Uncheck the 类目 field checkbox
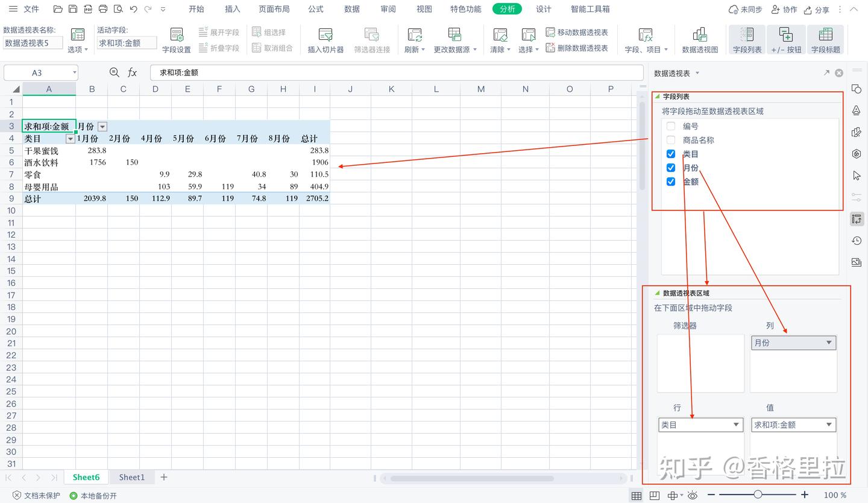The height and width of the screenshot is (503, 868). tap(671, 154)
